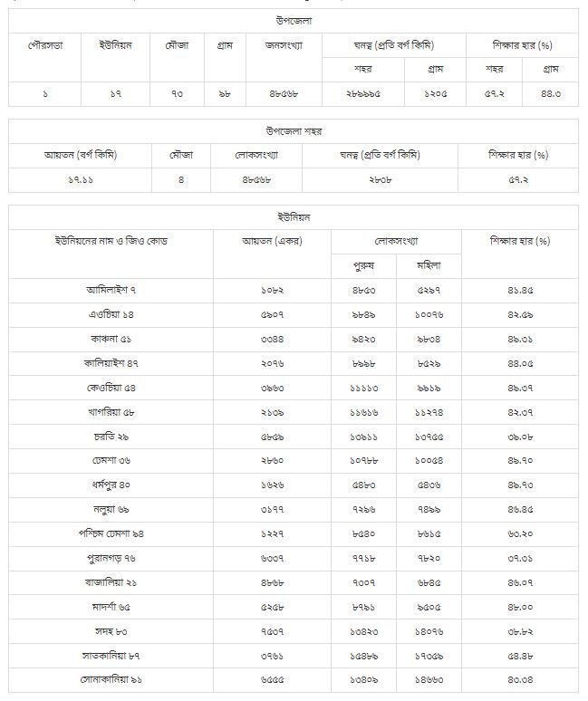
Task: Click the উপজেলা শহর table title
Action: tap(294, 131)
